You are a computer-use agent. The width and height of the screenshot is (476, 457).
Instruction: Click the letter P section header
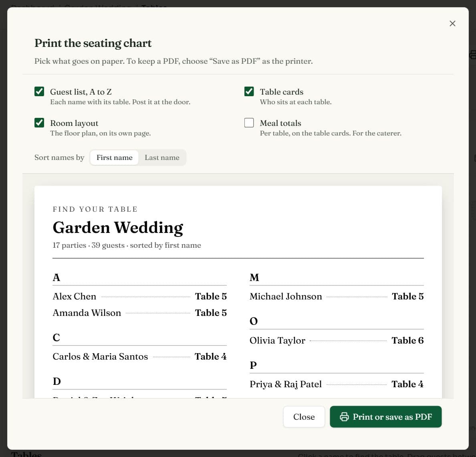[253, 365]
